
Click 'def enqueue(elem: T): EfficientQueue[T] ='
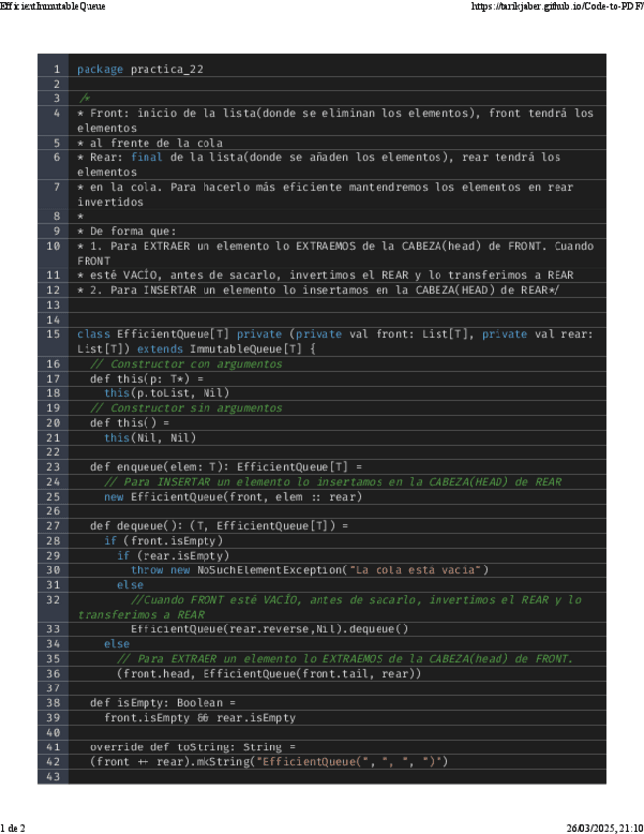pos(226,467)
